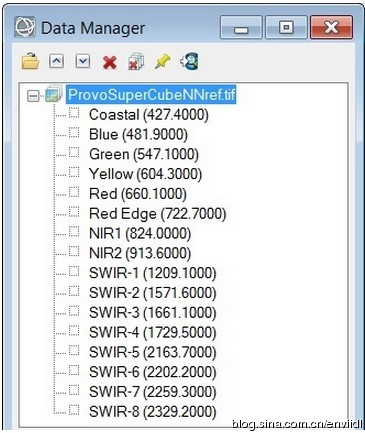This screenshot has height=433, width=365.
Task: Tick the SWIR-5 (2163.7000) band box
Action: coord(74,350)
